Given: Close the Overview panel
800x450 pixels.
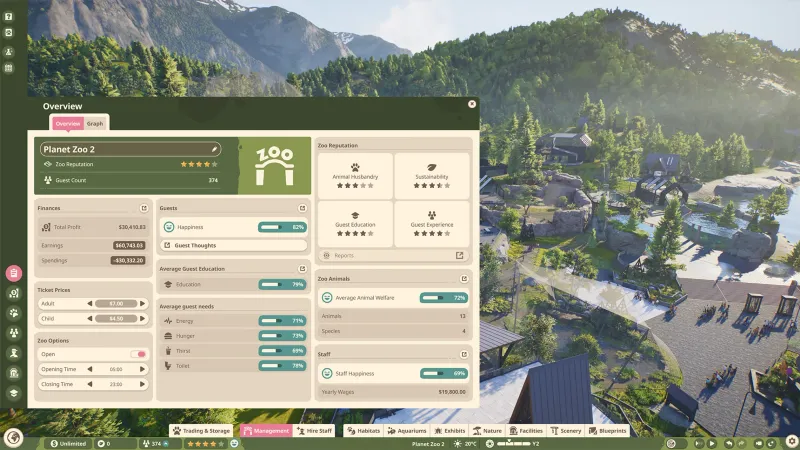Looking at the screenshot, I should click(472, 104).
